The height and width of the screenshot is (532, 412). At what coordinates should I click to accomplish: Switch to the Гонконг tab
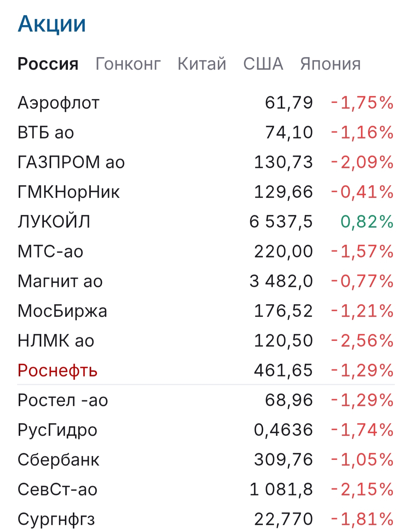(x=128, y=64)
